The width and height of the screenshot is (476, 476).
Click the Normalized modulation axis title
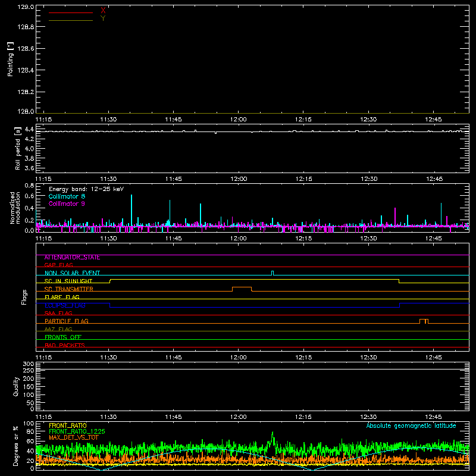click(x=14, y=208)
